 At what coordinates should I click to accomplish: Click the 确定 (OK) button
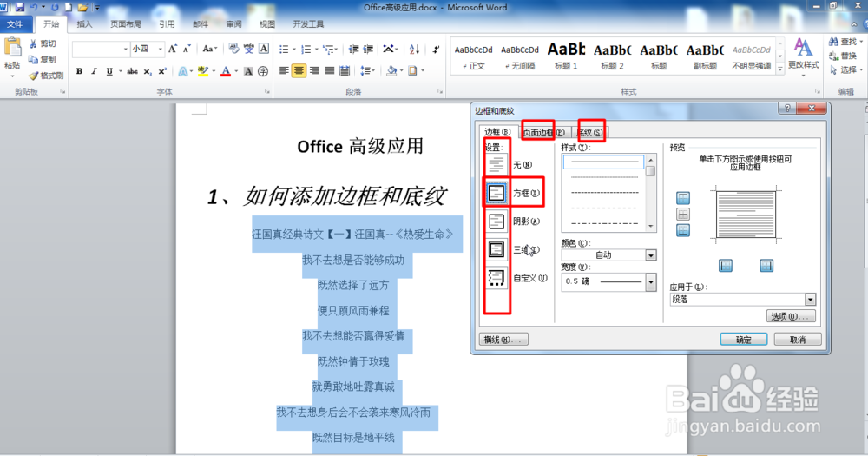744,340
